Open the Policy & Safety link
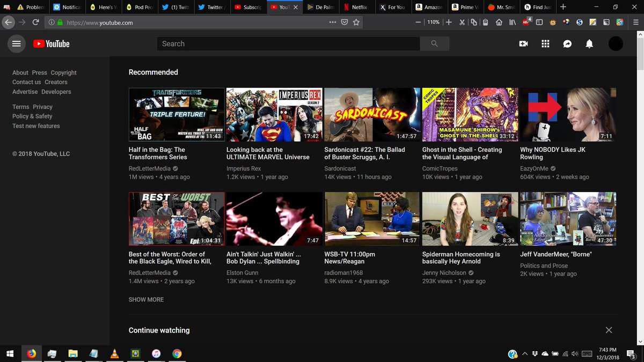644x362 pixels. point(32,116)
